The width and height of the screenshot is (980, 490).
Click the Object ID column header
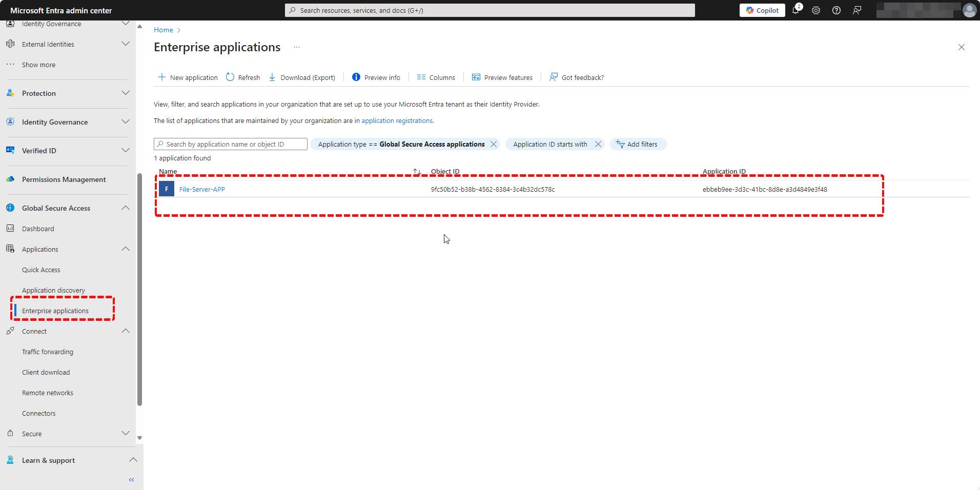(445, 172)
